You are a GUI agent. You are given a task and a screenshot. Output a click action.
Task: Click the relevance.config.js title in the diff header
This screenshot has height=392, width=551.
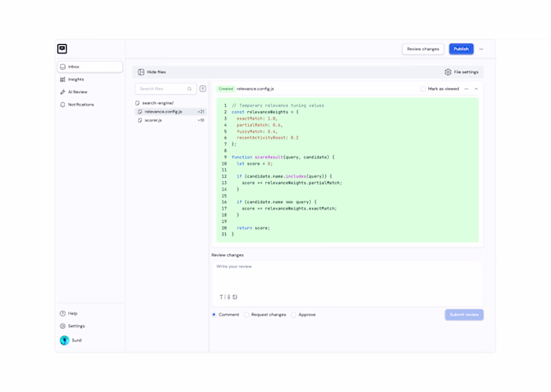(255, 89)
